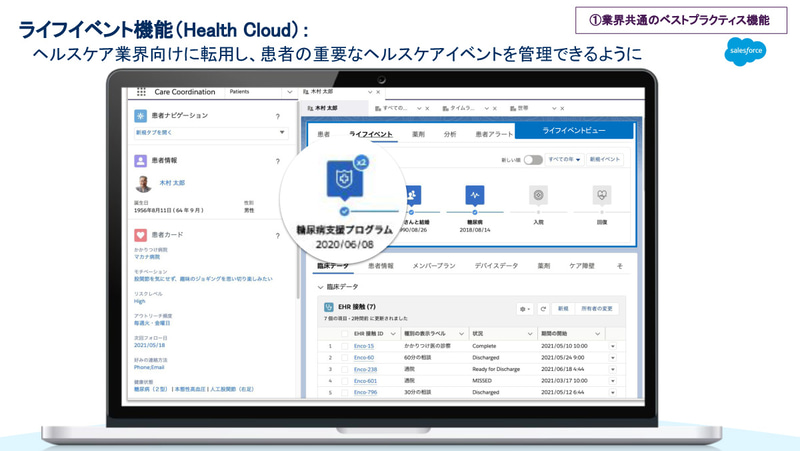Viewport: 800px width, 451px height.
Task: Tick the checkbox for row Enco-15
Action: [x=345, y=346]
